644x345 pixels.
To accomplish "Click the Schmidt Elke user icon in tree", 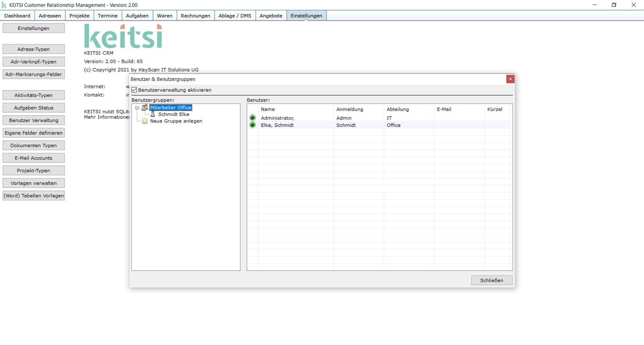I will point(153,114).
